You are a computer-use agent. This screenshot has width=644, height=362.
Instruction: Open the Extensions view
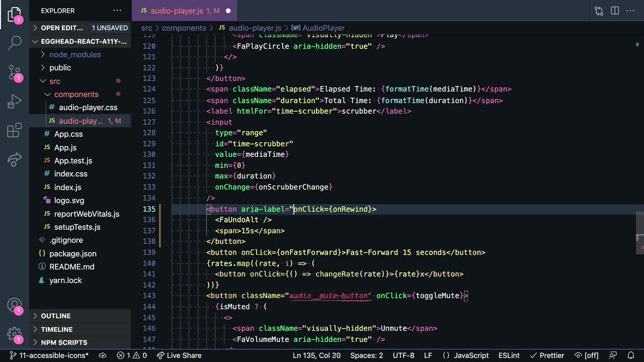point(15,131)
